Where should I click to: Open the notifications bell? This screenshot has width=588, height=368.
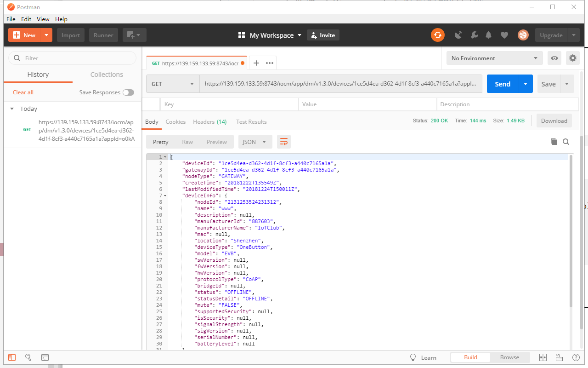[489, 35]
